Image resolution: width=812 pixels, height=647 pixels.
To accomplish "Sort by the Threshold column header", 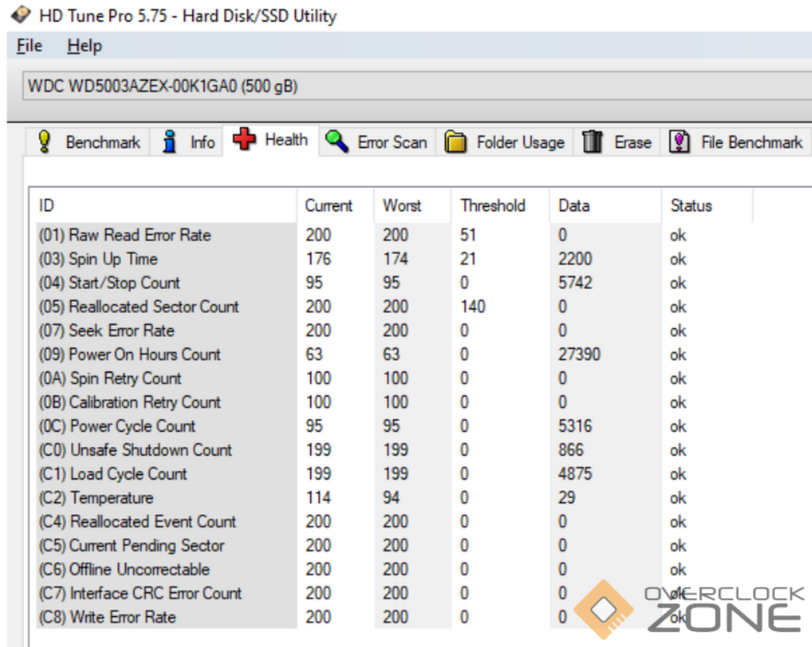I will [x=493, y=206].
